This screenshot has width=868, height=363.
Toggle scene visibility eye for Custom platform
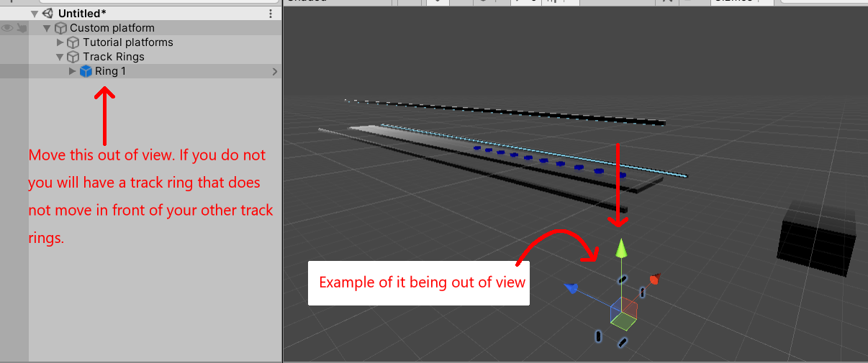coord(7,28)
